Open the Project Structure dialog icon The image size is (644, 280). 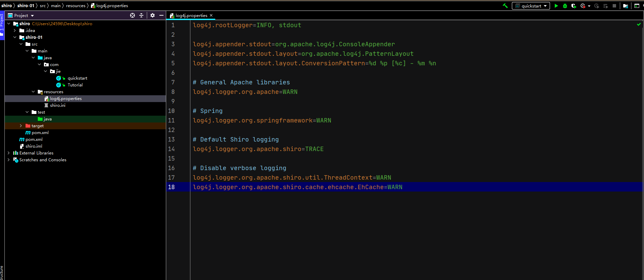tap(626, 6)
